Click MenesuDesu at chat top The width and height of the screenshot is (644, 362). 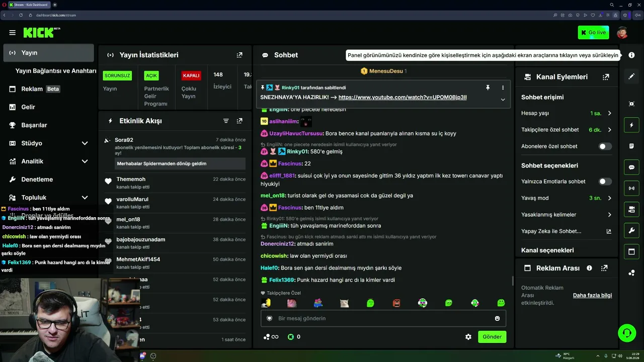(x=386, y=71)
